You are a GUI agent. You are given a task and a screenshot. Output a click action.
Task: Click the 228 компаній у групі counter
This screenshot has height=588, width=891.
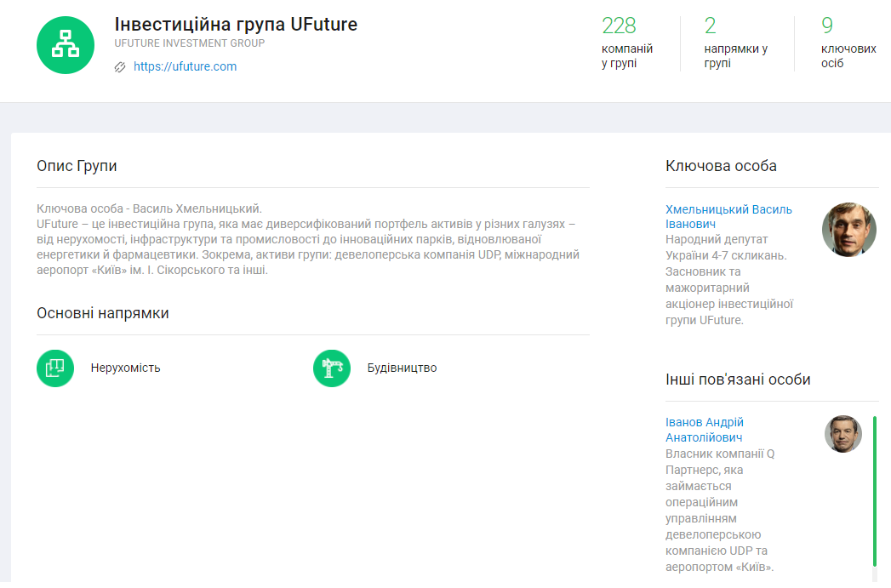click(x=626, y=43)
